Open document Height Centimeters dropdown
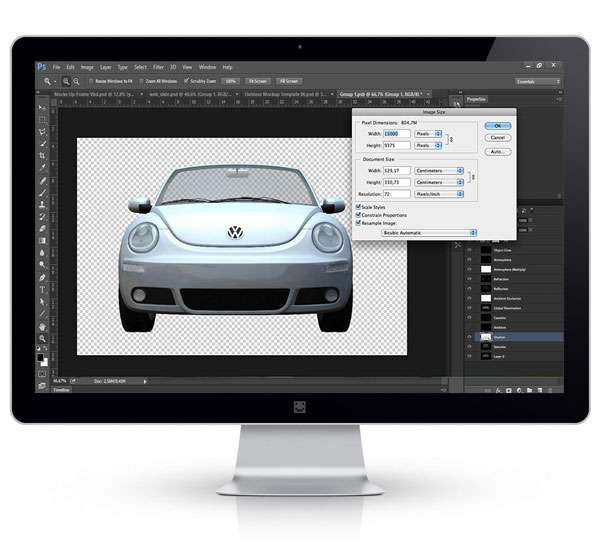 pos(439,182)
